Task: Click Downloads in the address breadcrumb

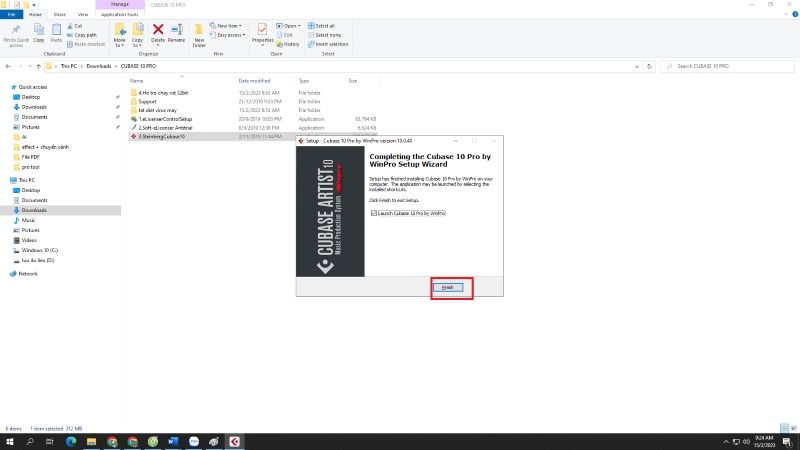Action: coord(98,66)
